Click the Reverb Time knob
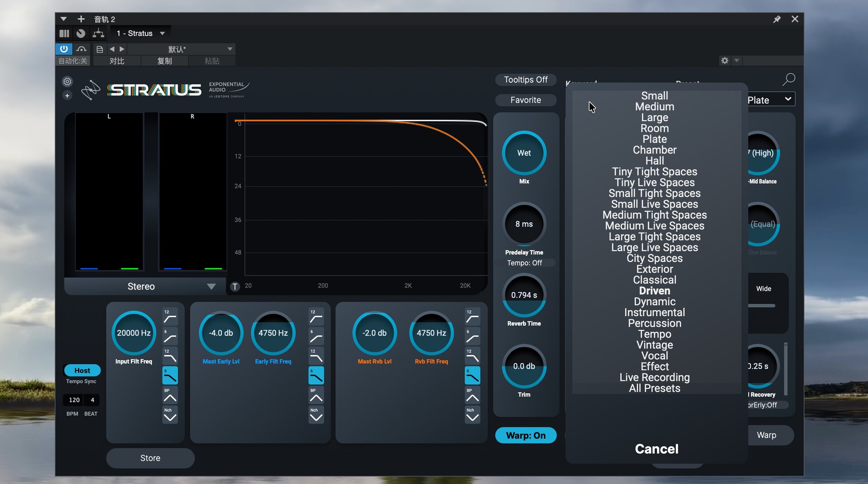The image size is (868, 484). click(x=524, y=295)
